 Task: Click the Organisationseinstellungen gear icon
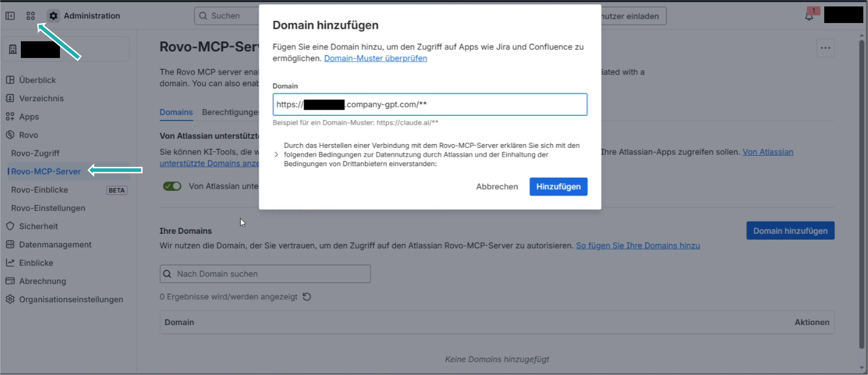pos(10,299)
